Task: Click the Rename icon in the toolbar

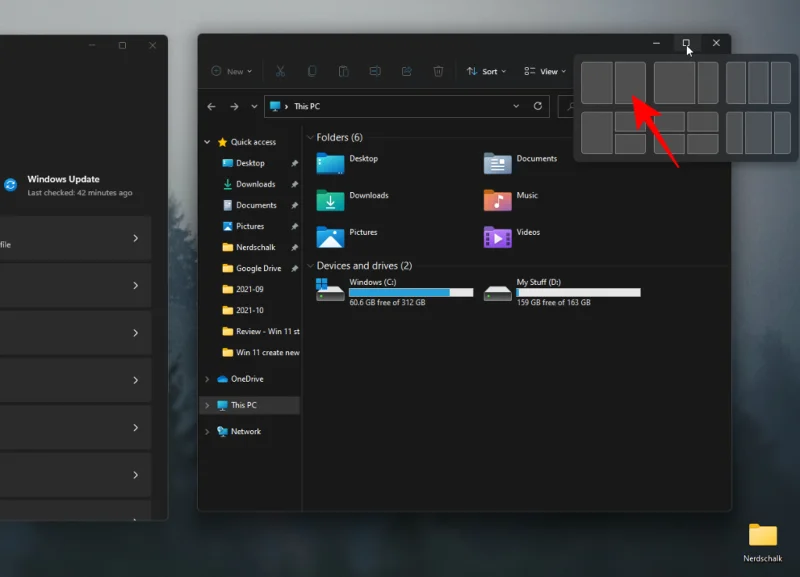Action: pyautogui.click(x=375, y=71)
